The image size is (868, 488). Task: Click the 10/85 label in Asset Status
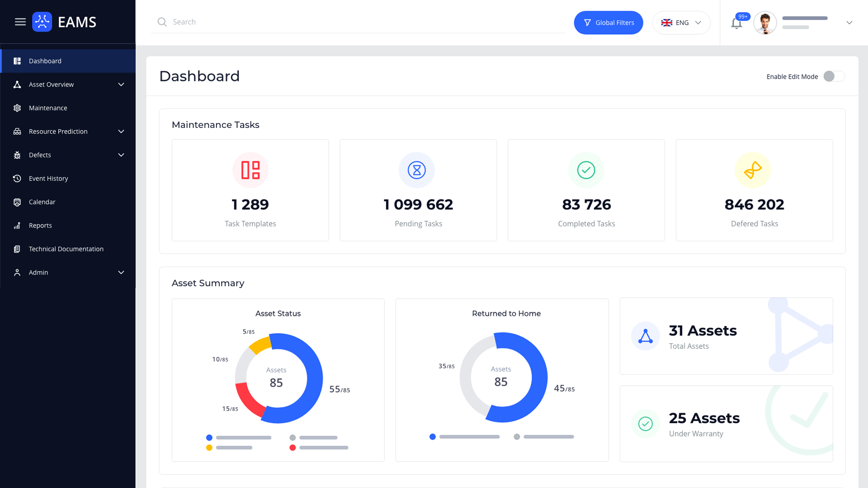[x=220, y=359]
